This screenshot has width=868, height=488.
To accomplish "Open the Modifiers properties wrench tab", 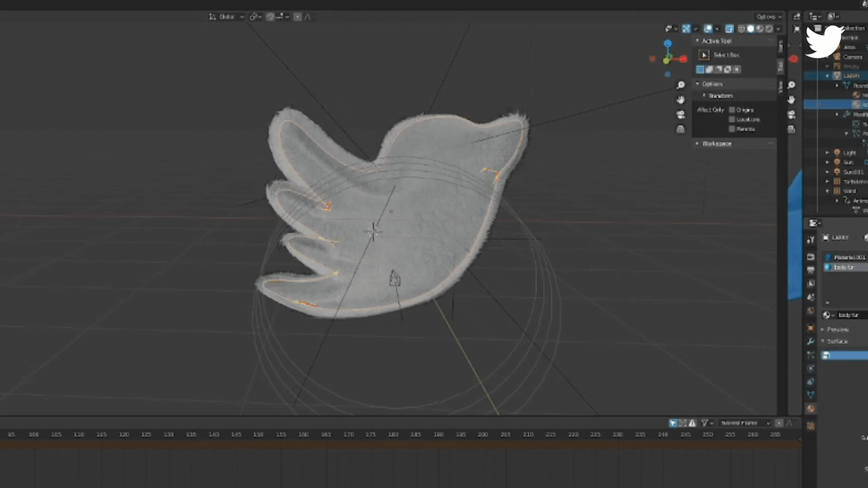I will coord(810,341).
